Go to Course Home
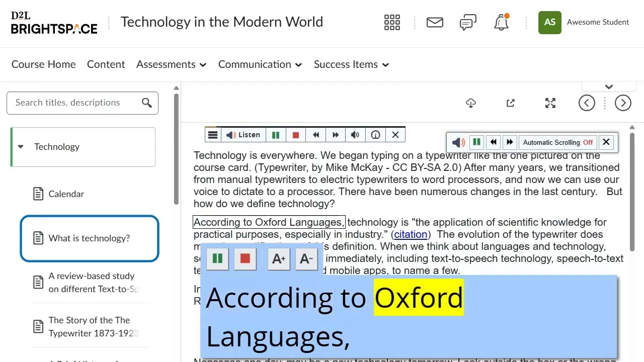 (x=43, y=64)
